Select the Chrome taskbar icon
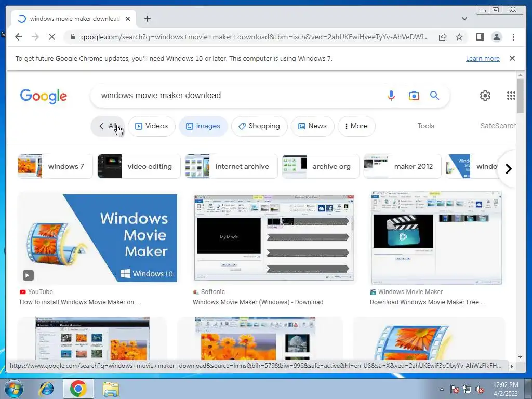This screenshot has width=532, height=399. point(78,389)
